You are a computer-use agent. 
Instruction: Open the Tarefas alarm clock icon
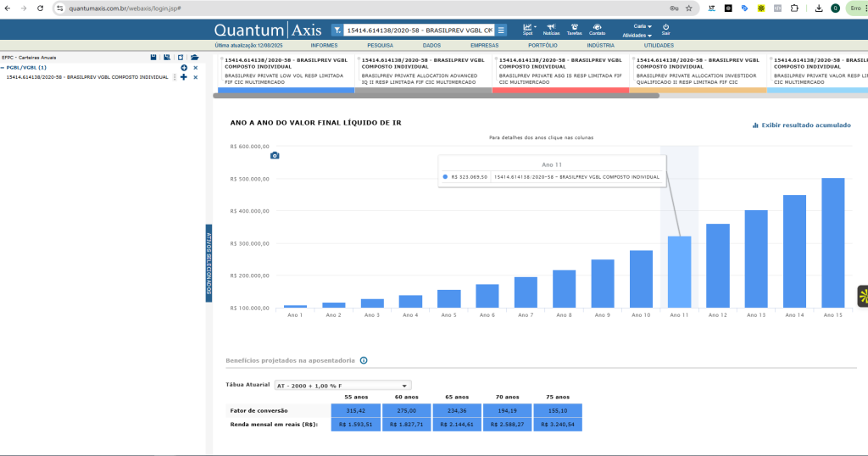[x=574, y=28]
